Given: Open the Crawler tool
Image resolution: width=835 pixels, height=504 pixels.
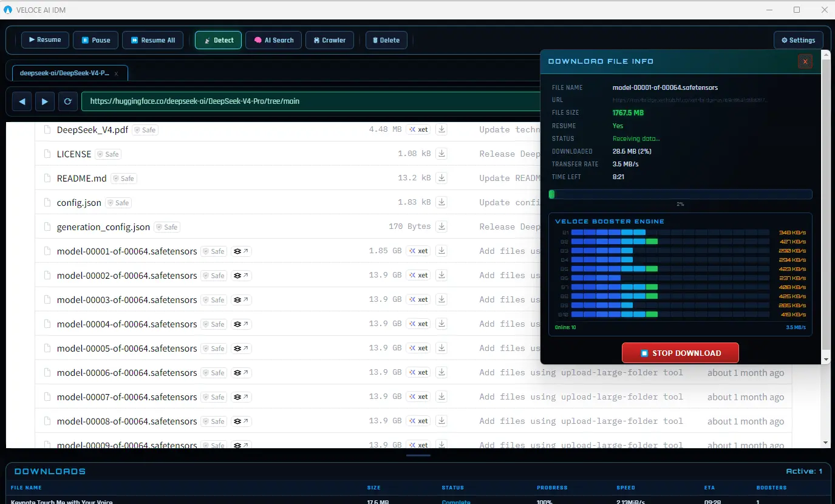Looking at the screenshot, I should pos(330,40).
